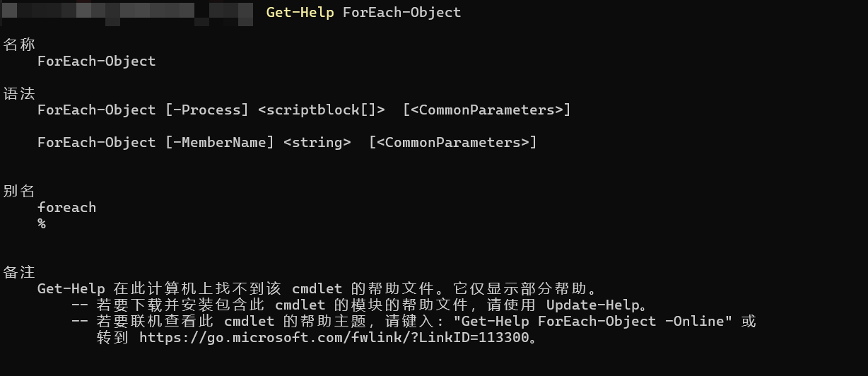Click the blurred prompt path at top left
868x376 pixels.
(x=127, y=13)
